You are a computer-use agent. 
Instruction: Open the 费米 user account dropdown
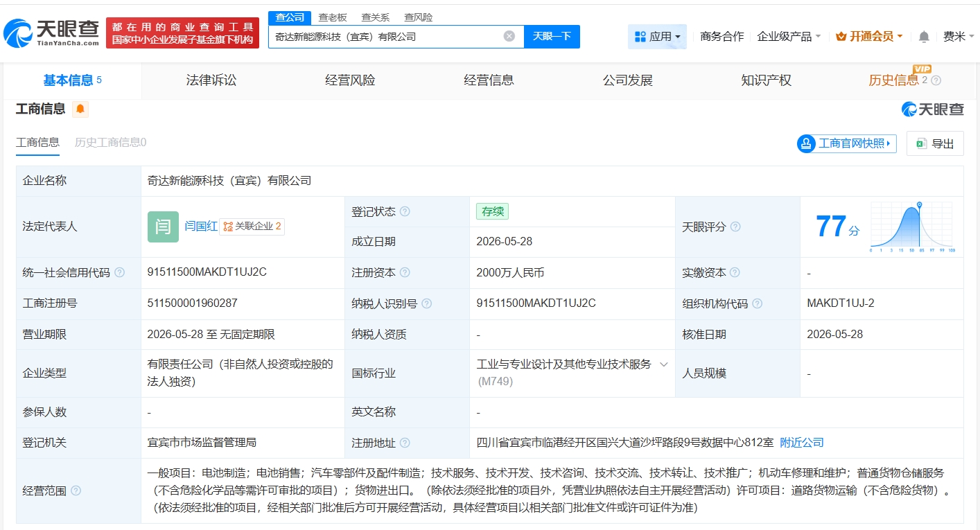(959, 36)
